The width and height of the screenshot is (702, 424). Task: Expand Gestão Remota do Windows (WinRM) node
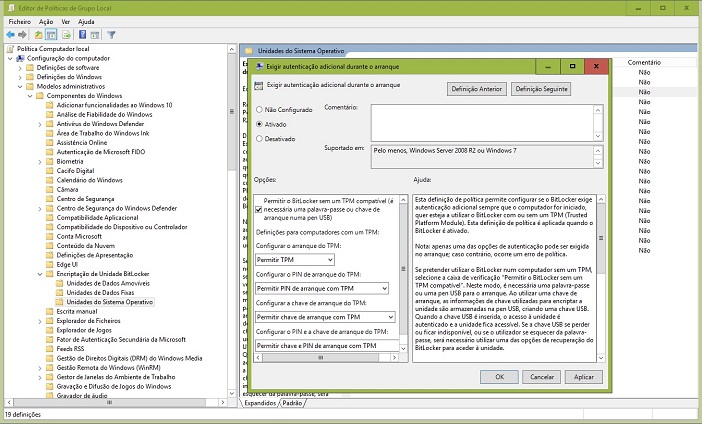point(40,368)
